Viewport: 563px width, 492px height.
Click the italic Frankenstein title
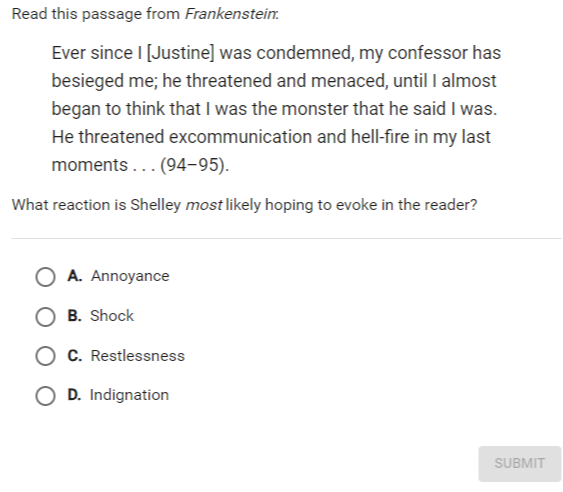(231, 14)
